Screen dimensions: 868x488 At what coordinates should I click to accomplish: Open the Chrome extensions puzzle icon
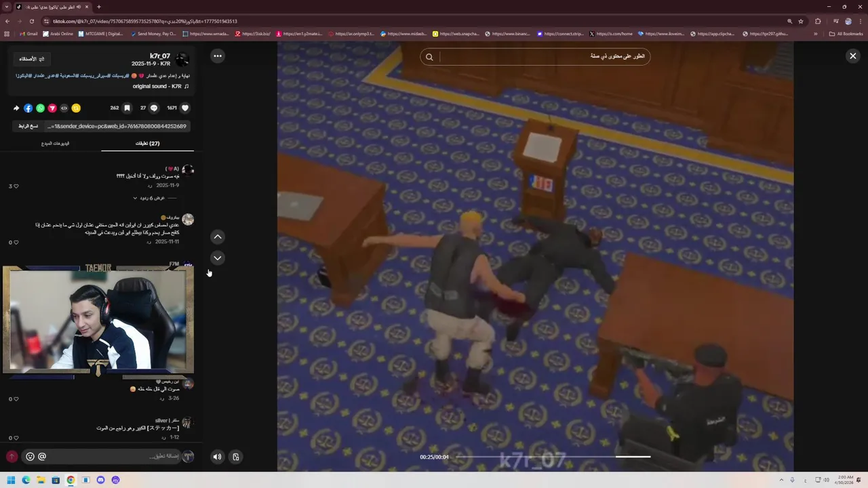818,21
